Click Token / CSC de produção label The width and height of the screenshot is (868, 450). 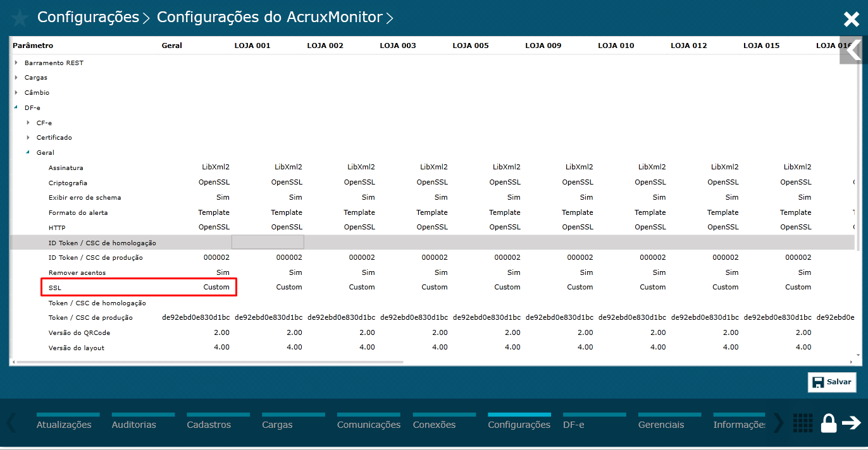pos(90,318)
